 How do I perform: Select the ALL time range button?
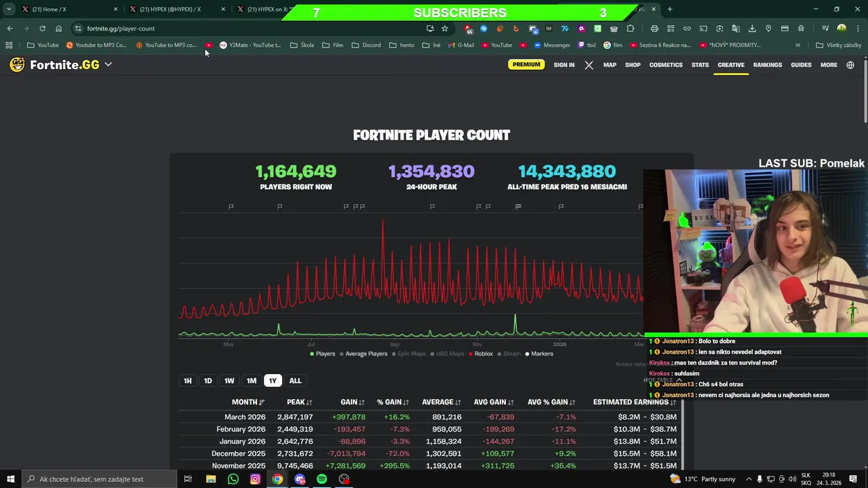click(x=296, y=381)
